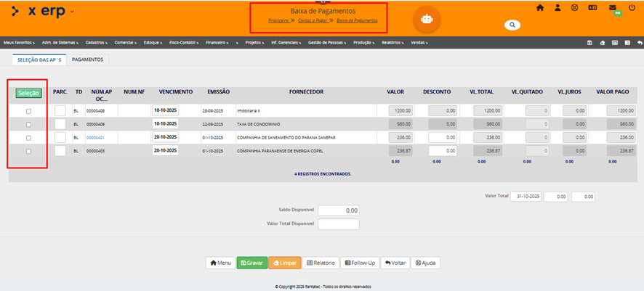Click the lifebuoy help icon in header
This screenshot has height=291, width=644.
point(574,7)
